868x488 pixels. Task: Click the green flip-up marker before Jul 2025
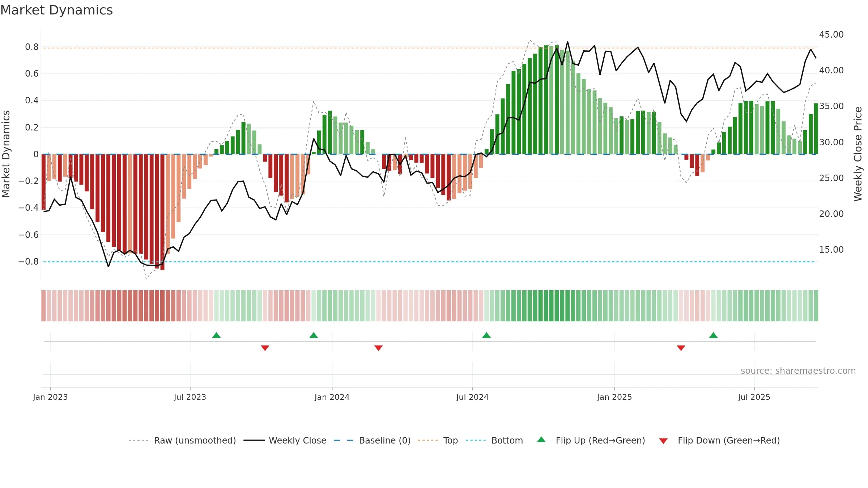point(713,335)
